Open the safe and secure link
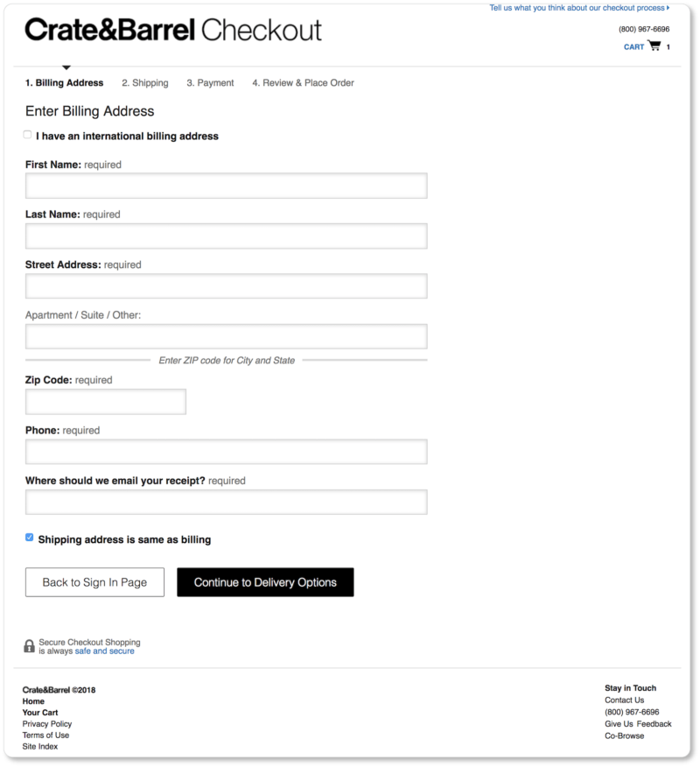This screenshot has height=767, width=700. [x=104, y=651]
